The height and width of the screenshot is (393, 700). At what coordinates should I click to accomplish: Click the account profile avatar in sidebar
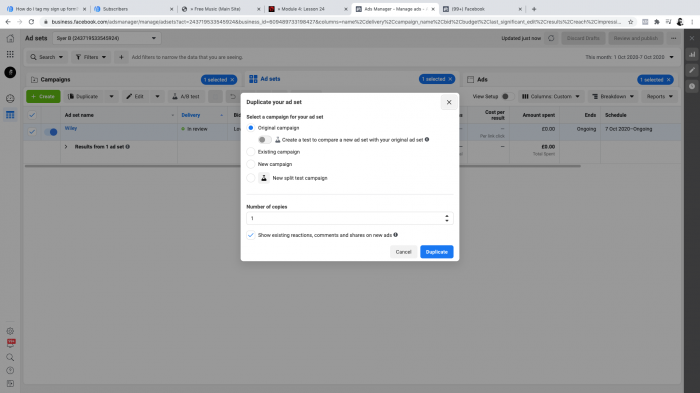tap(10, 72)
